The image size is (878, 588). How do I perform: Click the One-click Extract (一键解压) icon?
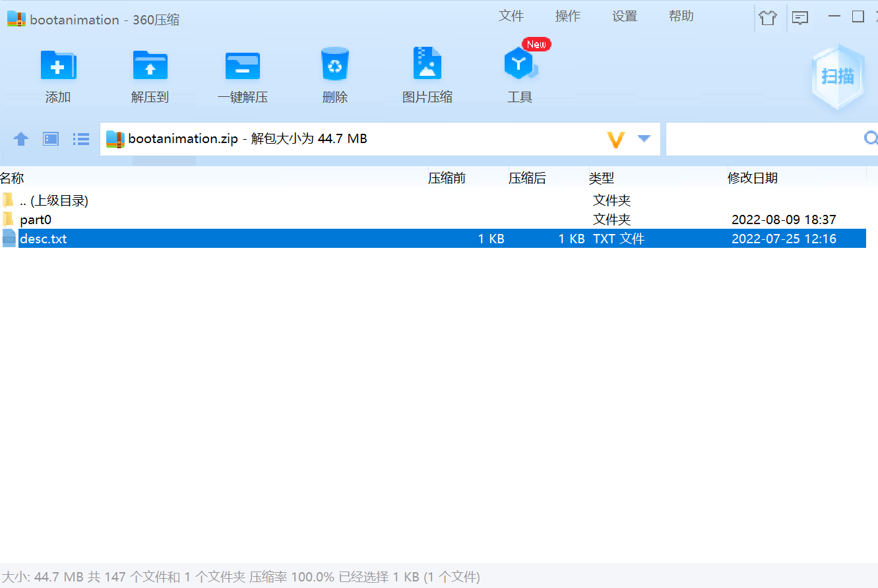coord(242,65)
